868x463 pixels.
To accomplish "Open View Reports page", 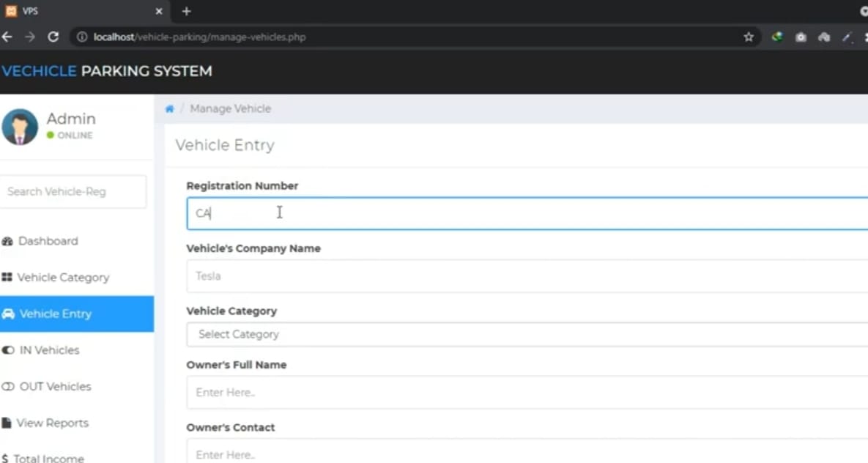I will (52, 423).
